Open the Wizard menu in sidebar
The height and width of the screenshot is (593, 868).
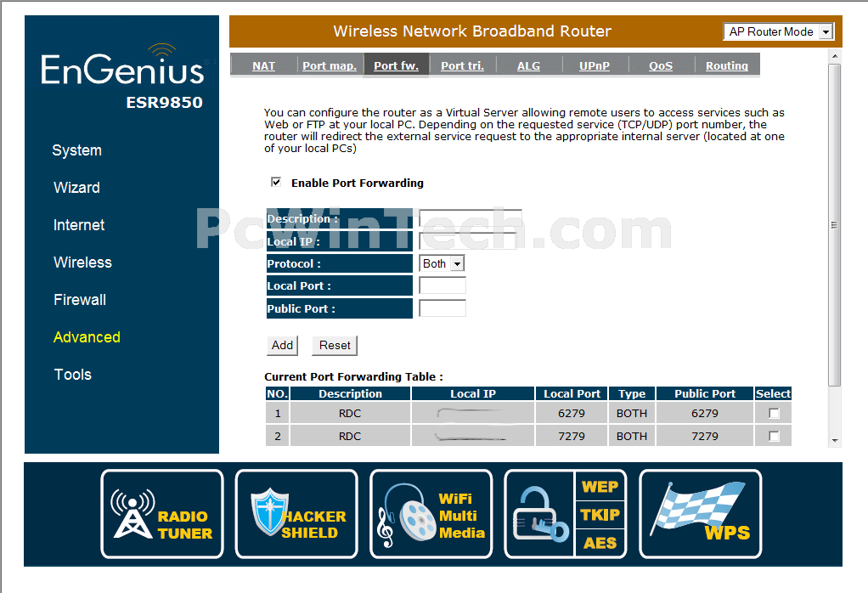click(77, 188)
